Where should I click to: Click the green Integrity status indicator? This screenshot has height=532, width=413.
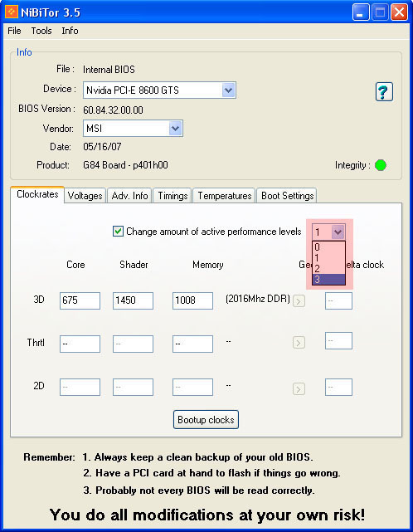(x=381, y=165)
